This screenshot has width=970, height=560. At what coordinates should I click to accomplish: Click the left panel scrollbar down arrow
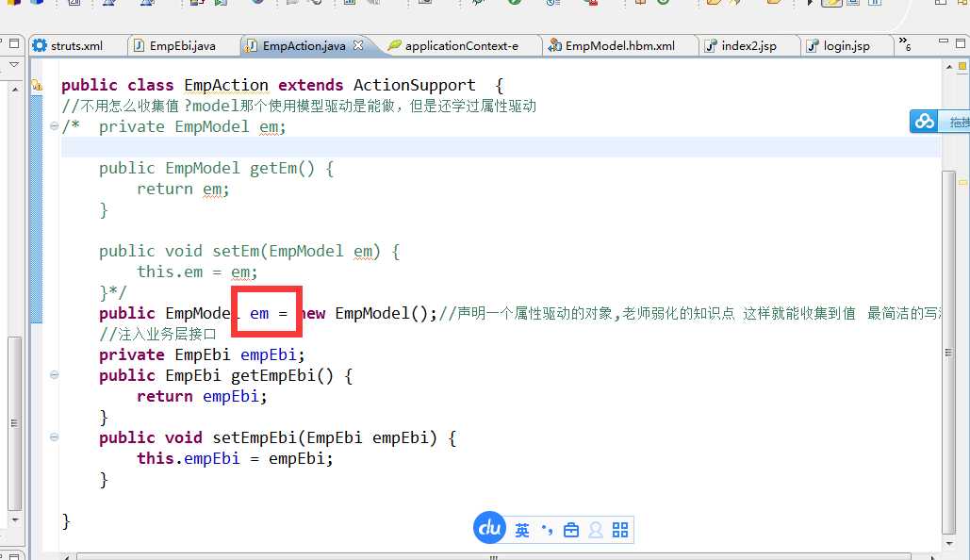coord(15,520)
